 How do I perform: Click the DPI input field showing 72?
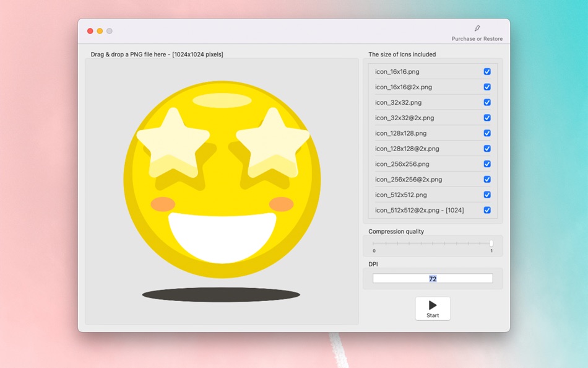[x=433, y=279]
